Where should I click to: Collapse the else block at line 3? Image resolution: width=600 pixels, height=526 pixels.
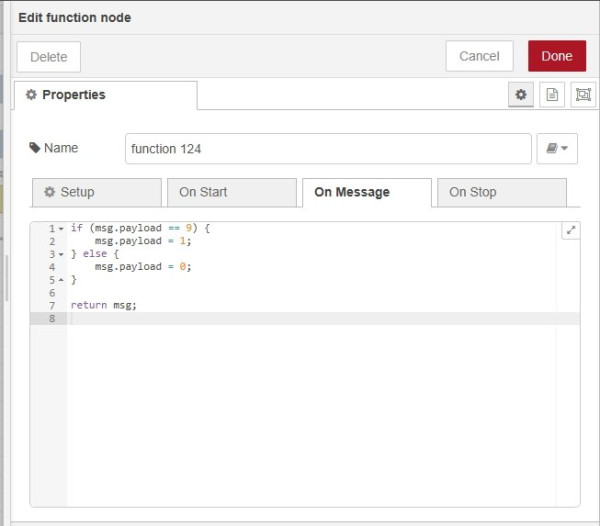pyautogui.click(x=61, y=255)
